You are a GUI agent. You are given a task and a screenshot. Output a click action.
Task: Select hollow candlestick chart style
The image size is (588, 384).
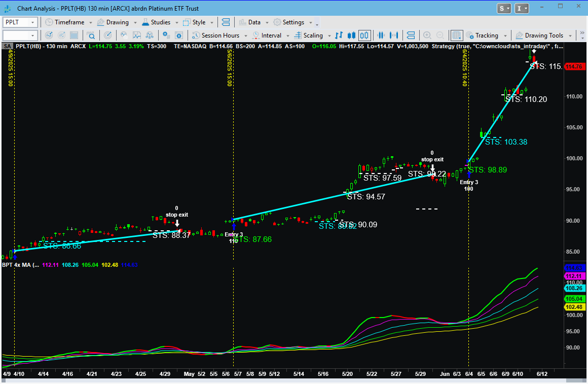[364, 36]
